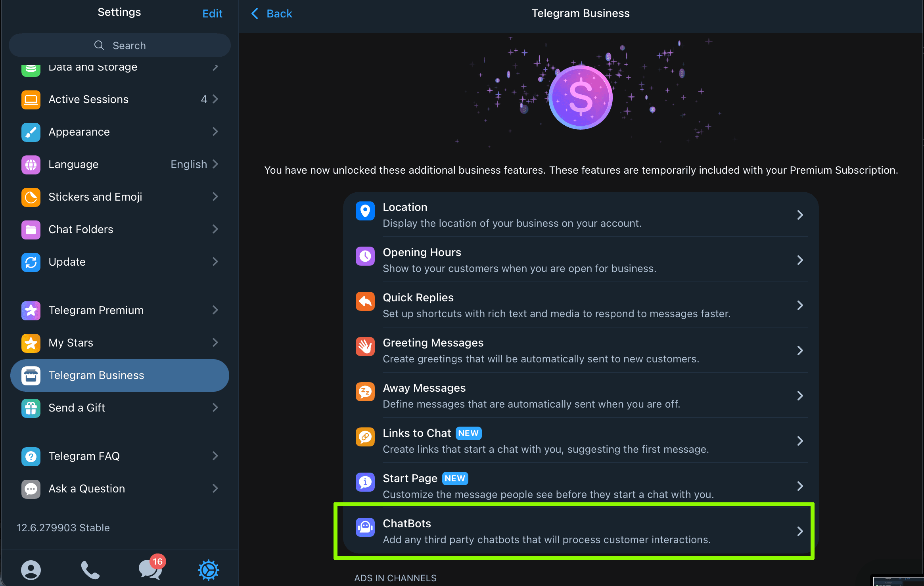Expand the Opening Hours chevron
The image size is (924, 586).
(x=800, y=260)
